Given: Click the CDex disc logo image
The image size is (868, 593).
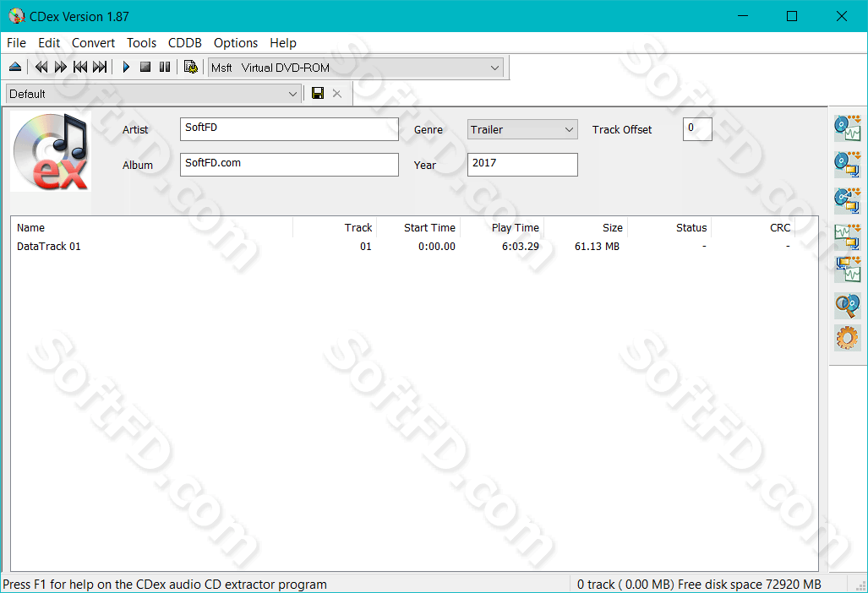Looking at the screenshot, I should click(x=51, y=151).
